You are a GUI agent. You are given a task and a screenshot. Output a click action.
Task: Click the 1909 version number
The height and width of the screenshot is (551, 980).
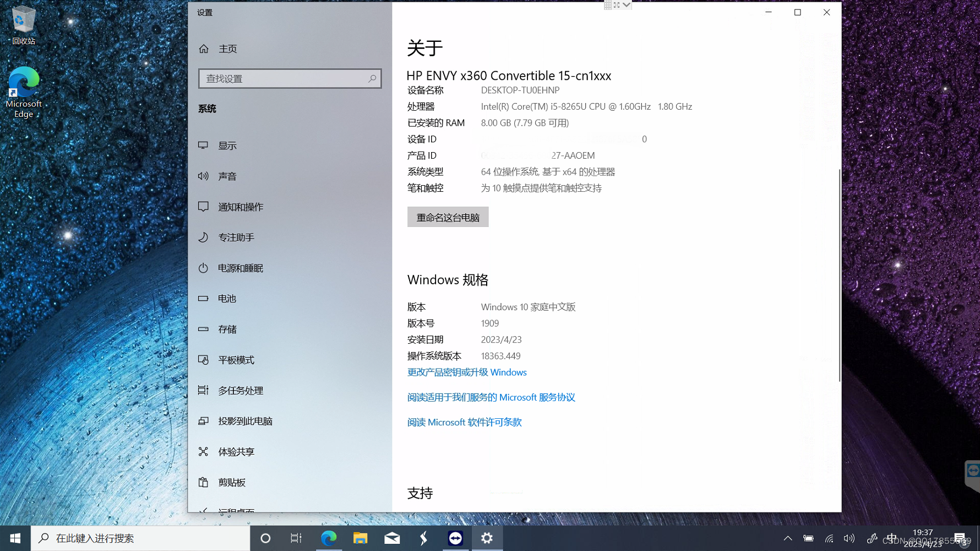tap(490, 323)
